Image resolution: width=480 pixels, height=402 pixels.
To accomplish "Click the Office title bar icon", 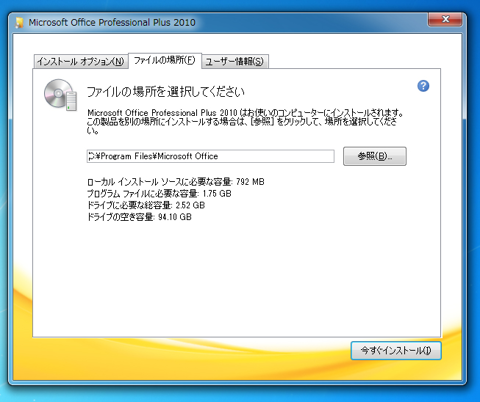I will 20,22.
